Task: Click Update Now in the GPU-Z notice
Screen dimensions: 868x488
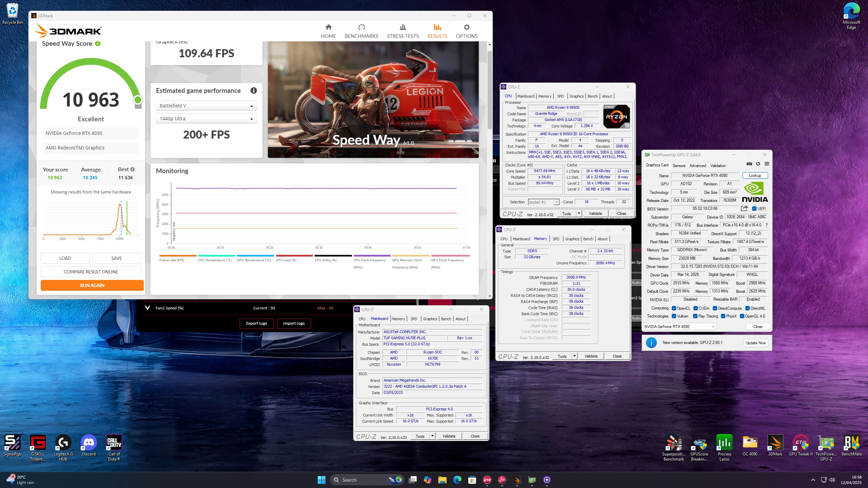Action: pyautogui.click(x=755, y=343)
